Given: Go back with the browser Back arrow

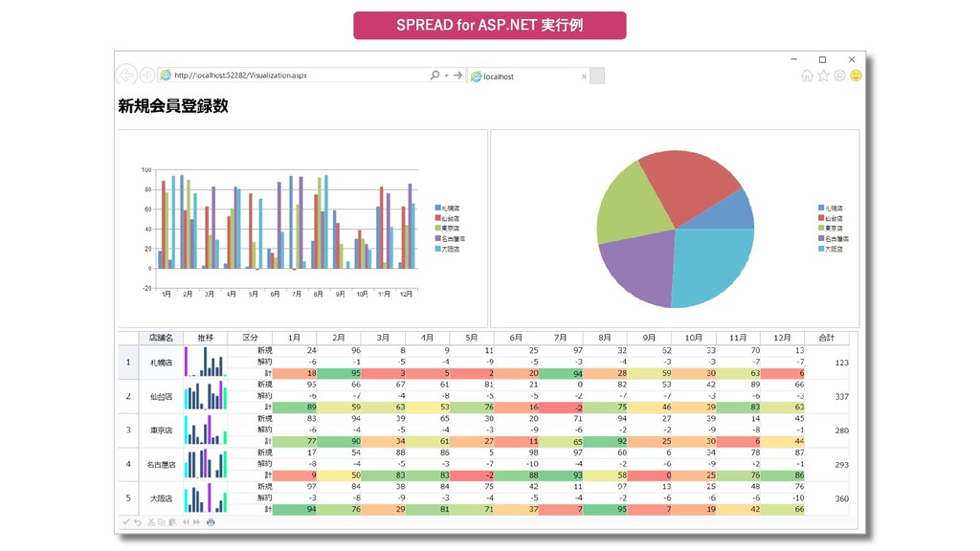Looking at the screenshot, I should tap(126, 75).
